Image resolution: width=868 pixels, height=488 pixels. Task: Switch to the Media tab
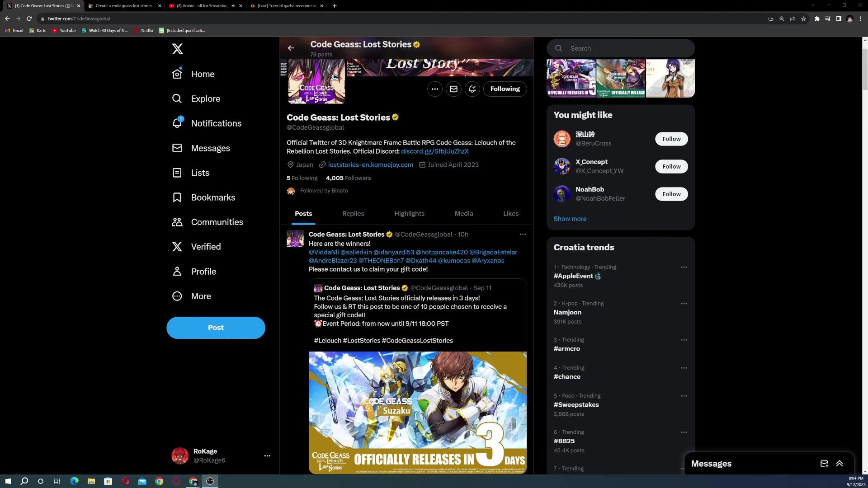tap(464, 213)
